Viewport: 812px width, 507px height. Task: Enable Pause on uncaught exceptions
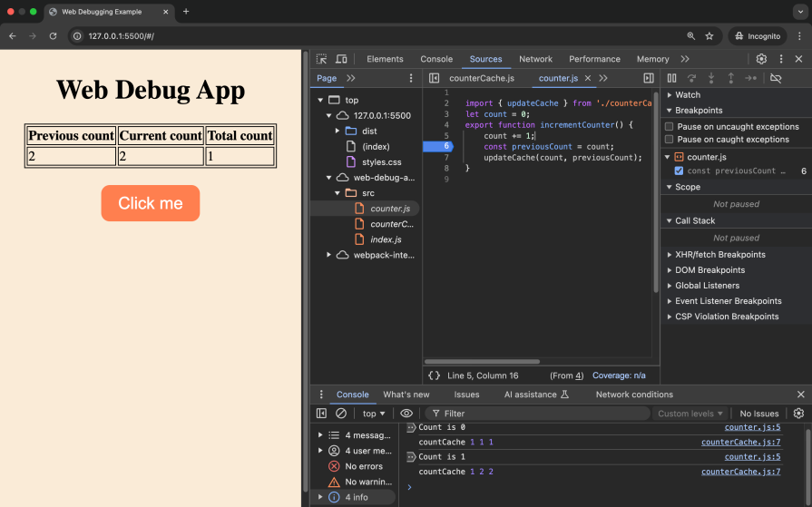(669, 126)
